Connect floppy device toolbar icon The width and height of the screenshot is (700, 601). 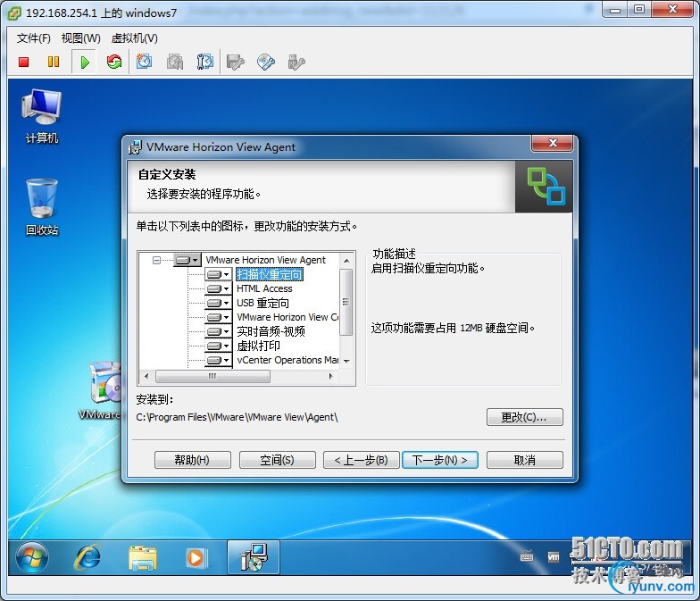pos(236,63)
